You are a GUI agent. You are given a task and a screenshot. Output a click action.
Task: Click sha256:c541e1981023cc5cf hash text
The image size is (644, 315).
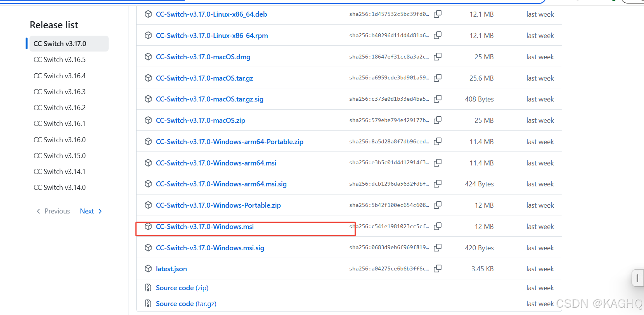pyautogui.click(x=389, y=226)
